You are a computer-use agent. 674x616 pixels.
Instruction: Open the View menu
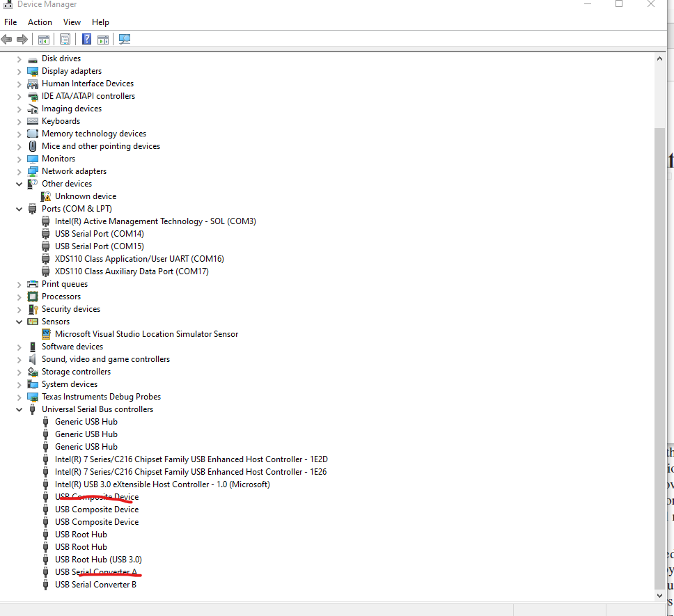(72, 22)
